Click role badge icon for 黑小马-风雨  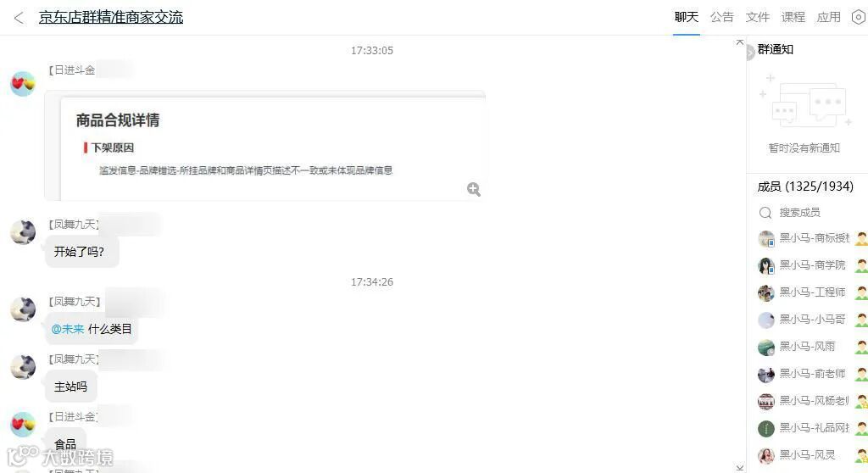click(861, 348)
